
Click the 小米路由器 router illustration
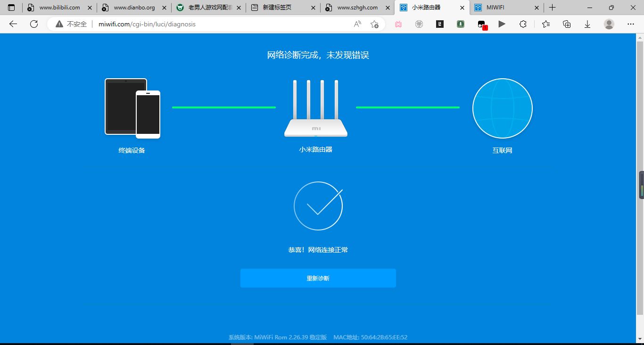point(316,108)
